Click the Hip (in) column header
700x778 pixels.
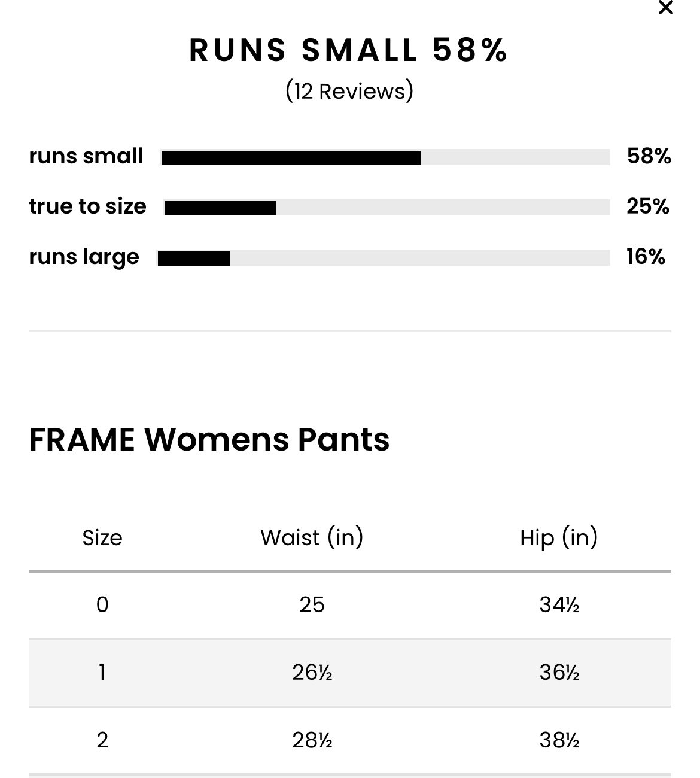pyautogui.click(x=559, y=538)
